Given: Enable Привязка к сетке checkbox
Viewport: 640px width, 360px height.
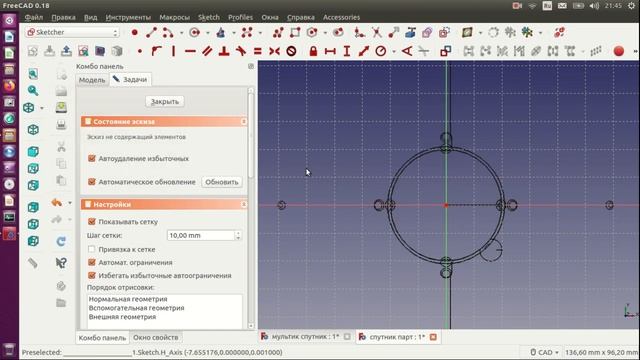Looking at the screenshot, I should [x=92, y=249].
